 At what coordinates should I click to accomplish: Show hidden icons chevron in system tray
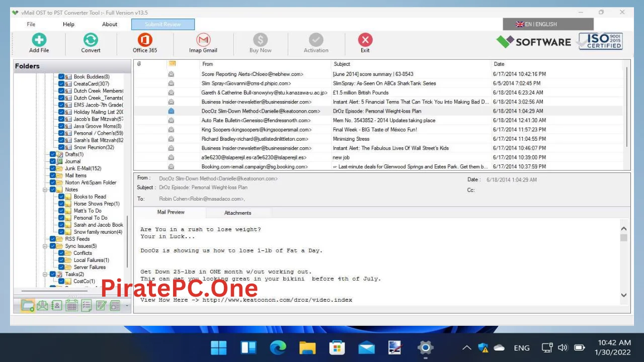point(467,347)
